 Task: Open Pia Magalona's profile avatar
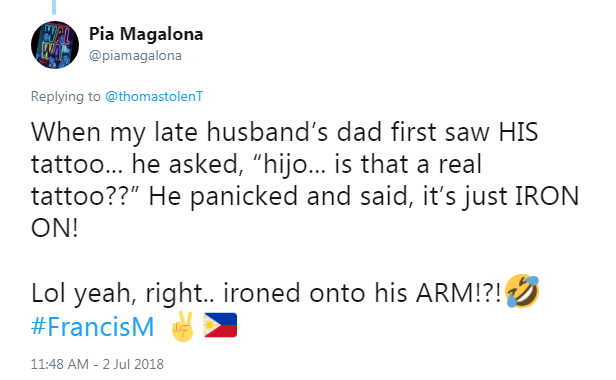55,45
